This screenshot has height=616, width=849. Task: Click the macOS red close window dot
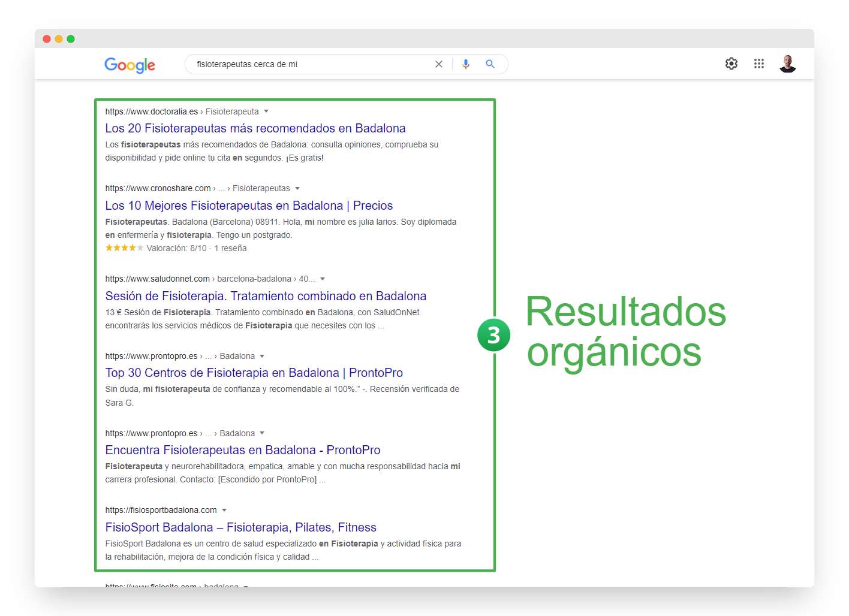click(47, 39)
